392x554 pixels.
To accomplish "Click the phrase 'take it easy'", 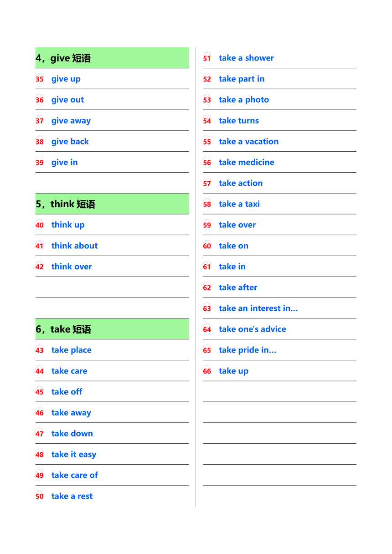I will point(73,455).
